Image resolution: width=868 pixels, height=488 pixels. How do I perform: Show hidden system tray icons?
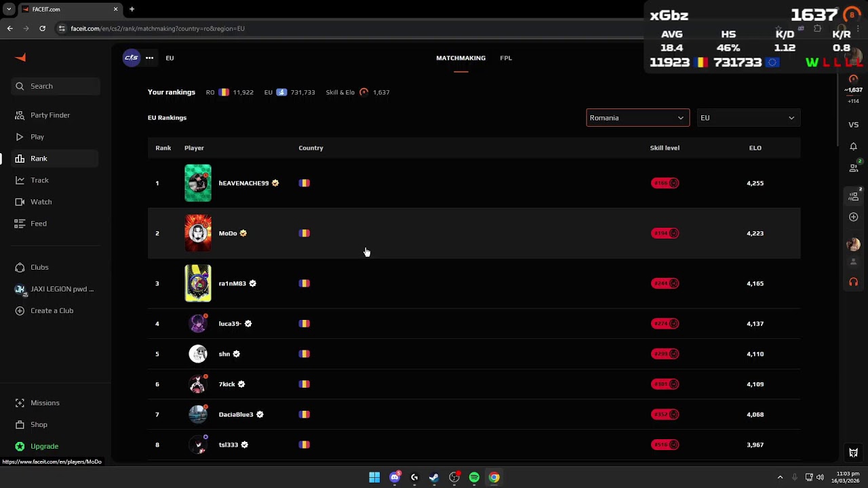780,477
